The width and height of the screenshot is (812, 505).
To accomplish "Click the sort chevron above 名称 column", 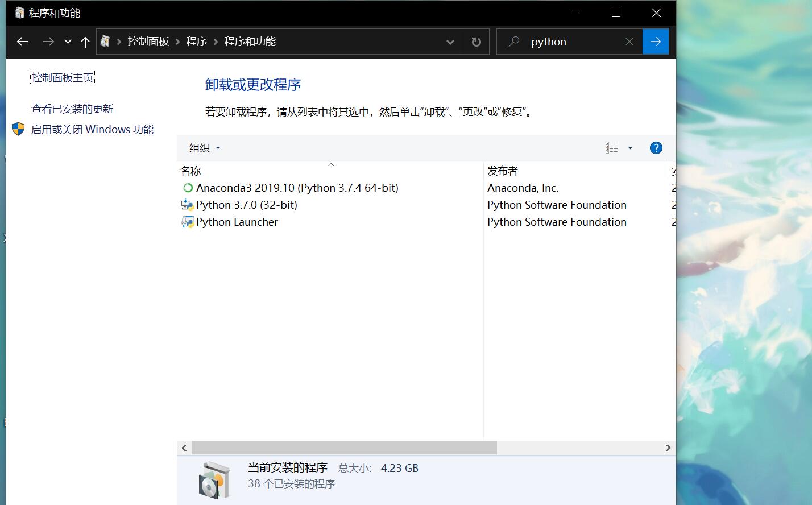I will coord(330,164).
